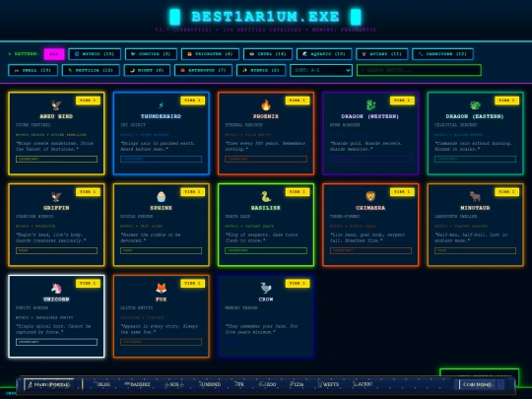Click the lion face icon on the Chimaera card
This screenshot has height=399, width=532.
(370, 196)
